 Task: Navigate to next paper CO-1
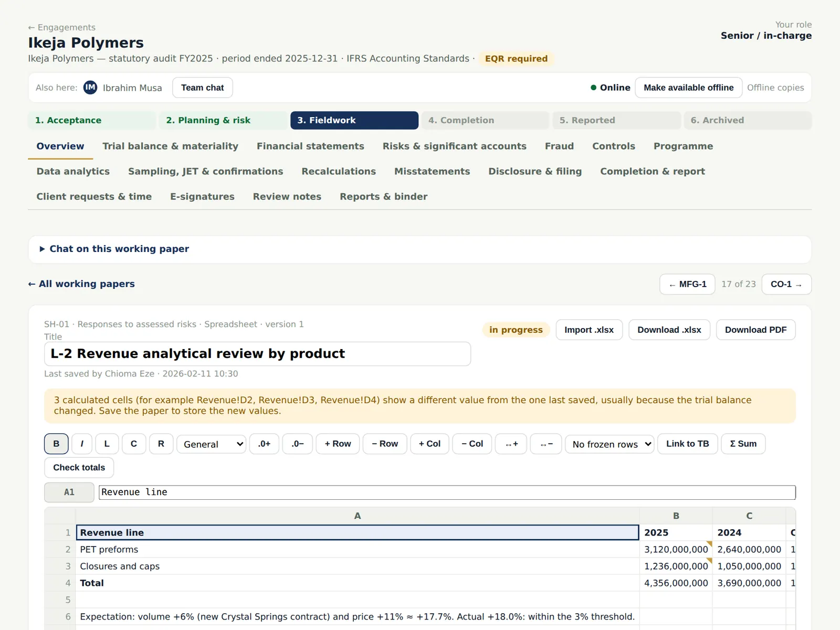coord(786,284)
